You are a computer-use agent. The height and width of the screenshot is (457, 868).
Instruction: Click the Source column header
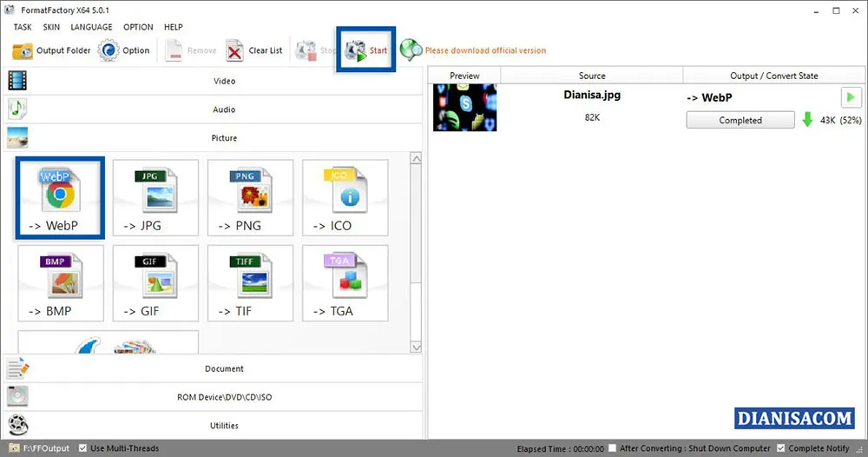coord(592,76)
